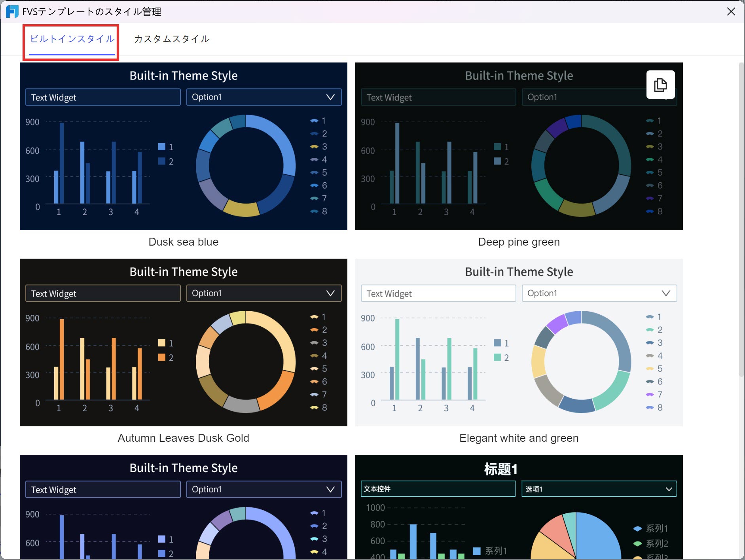Close the FVS template style management dialog
Image resolution: width=745 pixels, height=560 pixels.
(731, 11)
